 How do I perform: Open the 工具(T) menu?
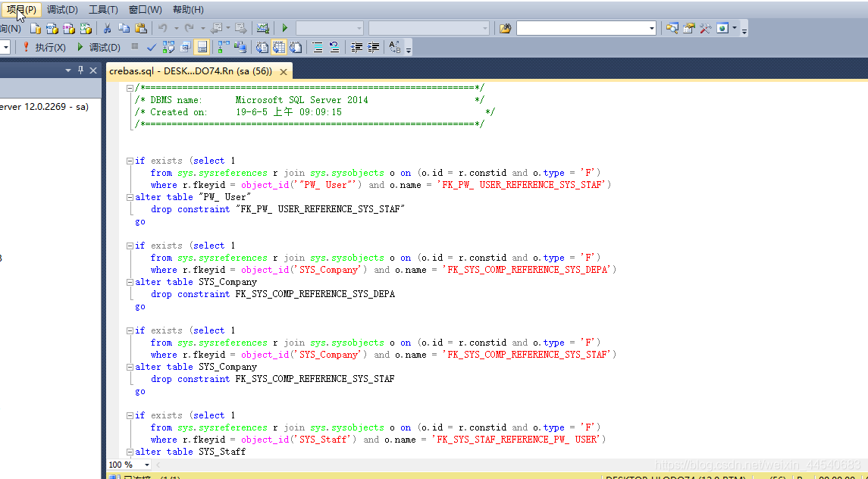(103, 9)
